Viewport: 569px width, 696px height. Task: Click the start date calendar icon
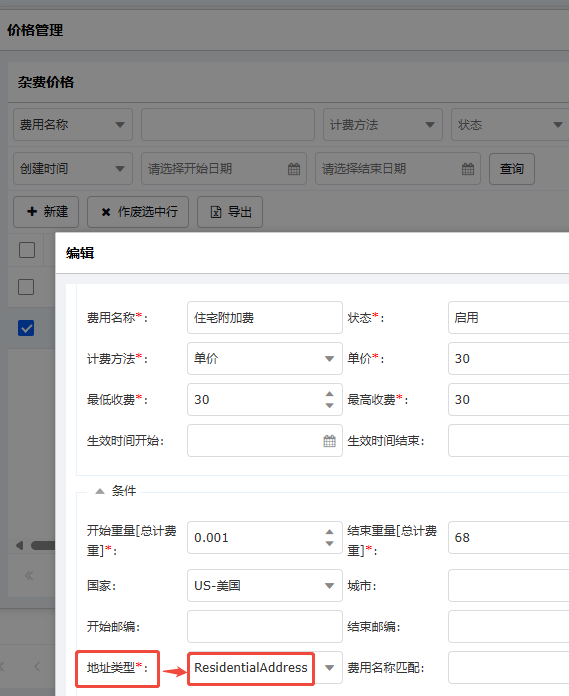coord(294,169)
